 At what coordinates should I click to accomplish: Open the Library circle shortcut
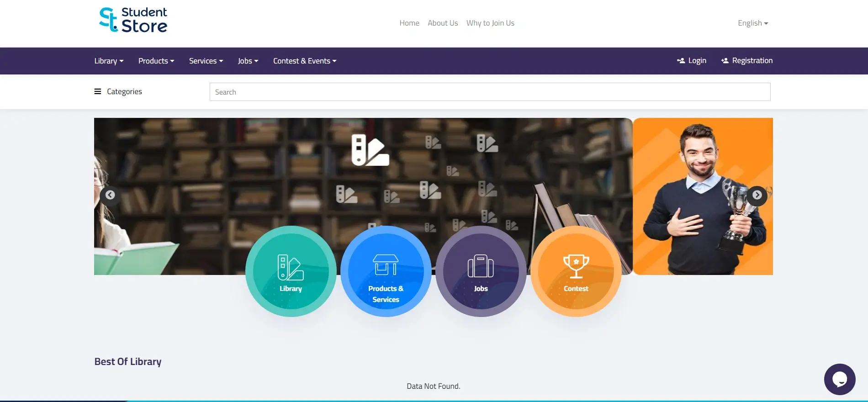point(291,271)
